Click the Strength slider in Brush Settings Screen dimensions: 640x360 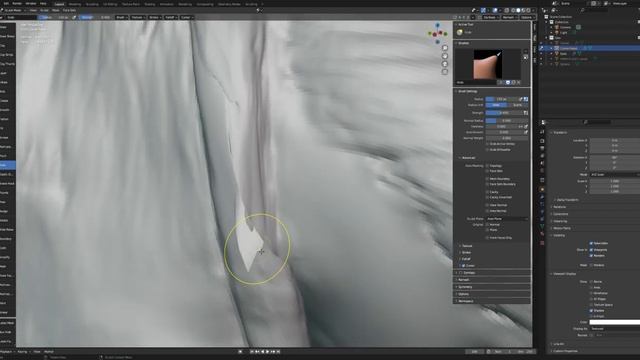pos(504,113)
